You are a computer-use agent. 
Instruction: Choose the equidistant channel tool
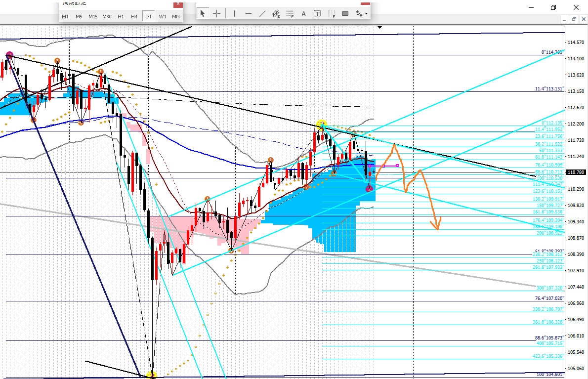pos(276,13)
